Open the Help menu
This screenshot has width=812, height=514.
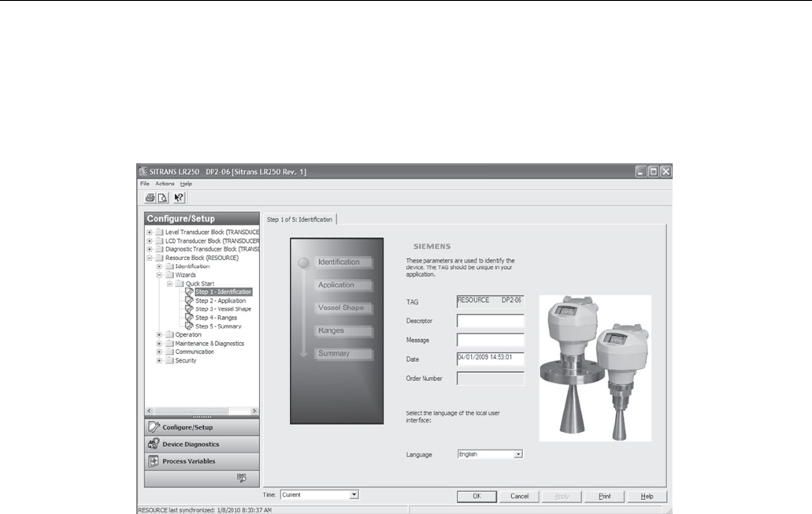[x=186, y=184]
